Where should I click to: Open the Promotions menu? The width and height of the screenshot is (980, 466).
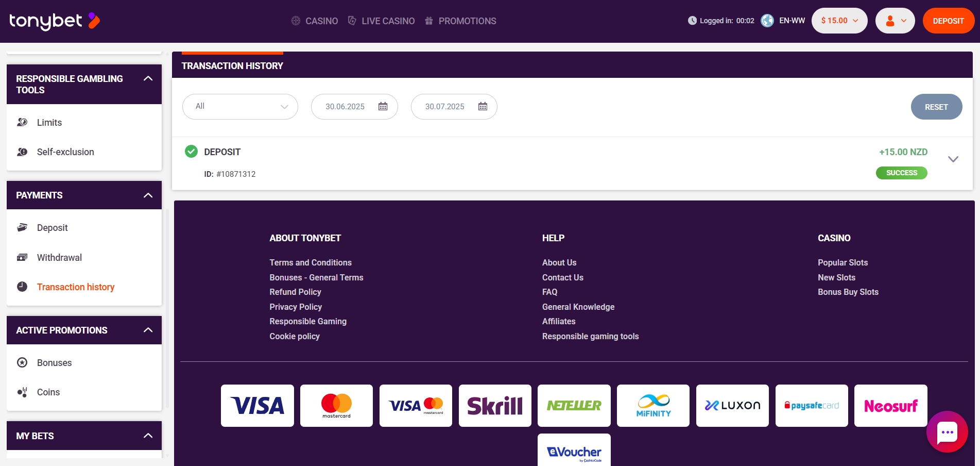pos(460,21)
